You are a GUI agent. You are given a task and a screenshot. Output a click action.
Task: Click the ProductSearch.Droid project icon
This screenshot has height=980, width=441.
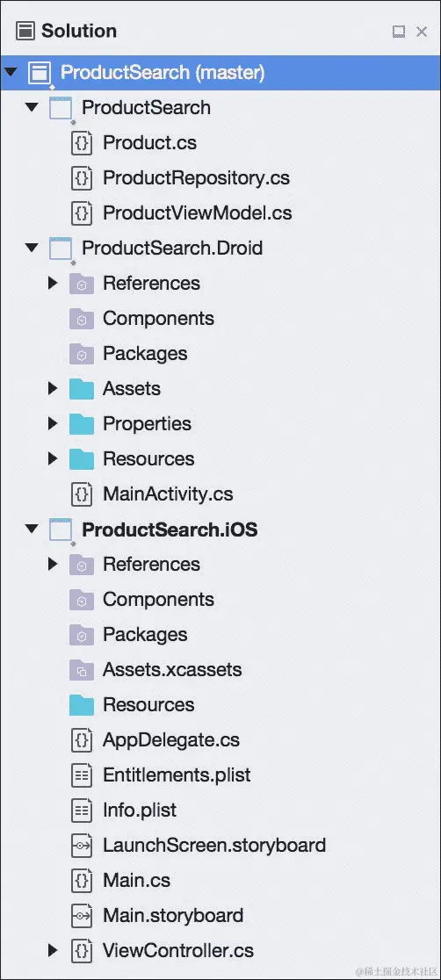(x=61, y=249)
